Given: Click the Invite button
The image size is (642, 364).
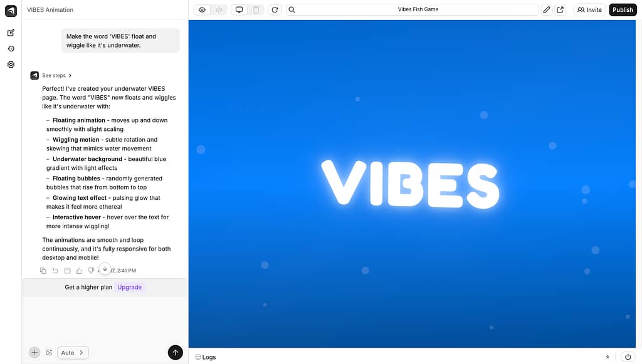Looking at the screenshot, I should click(x=589, y=10).
